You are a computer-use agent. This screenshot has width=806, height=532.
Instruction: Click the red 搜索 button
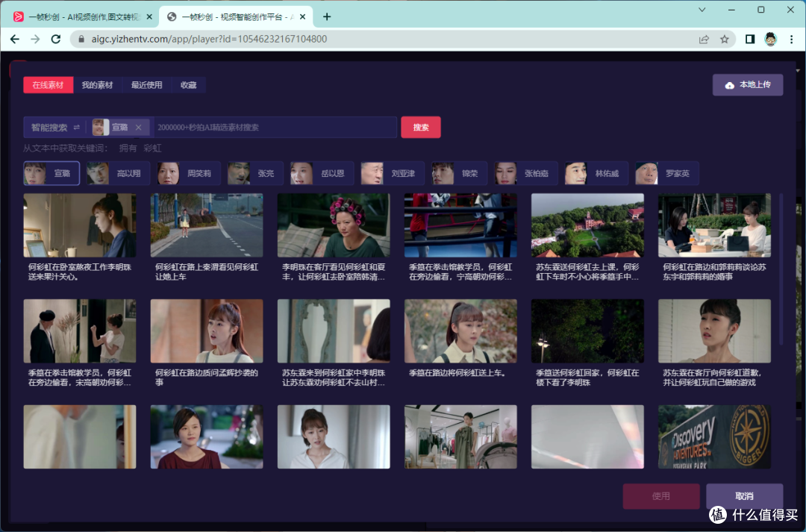(420, 128)
